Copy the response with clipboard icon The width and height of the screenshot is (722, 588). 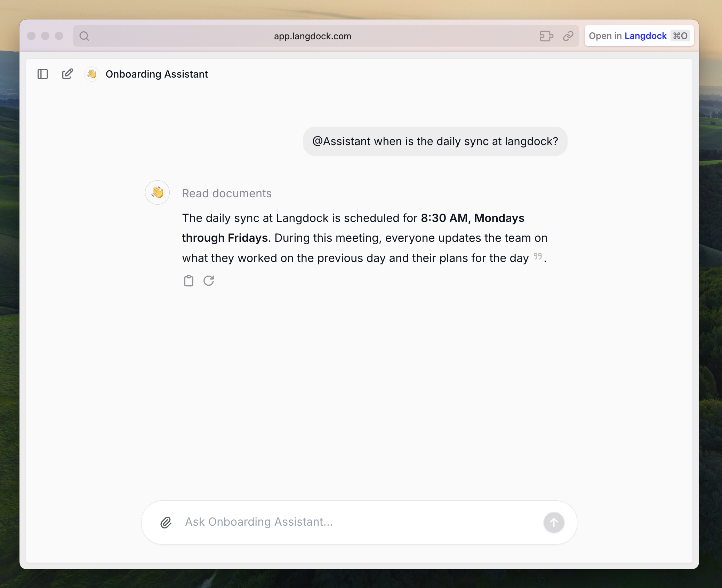point(188,281)
